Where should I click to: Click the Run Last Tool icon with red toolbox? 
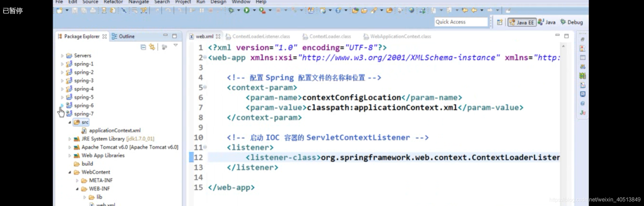pos(262,10)
